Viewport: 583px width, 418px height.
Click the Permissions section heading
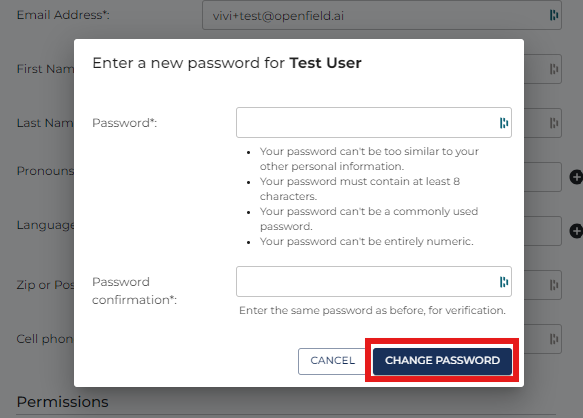coord(62,402)
